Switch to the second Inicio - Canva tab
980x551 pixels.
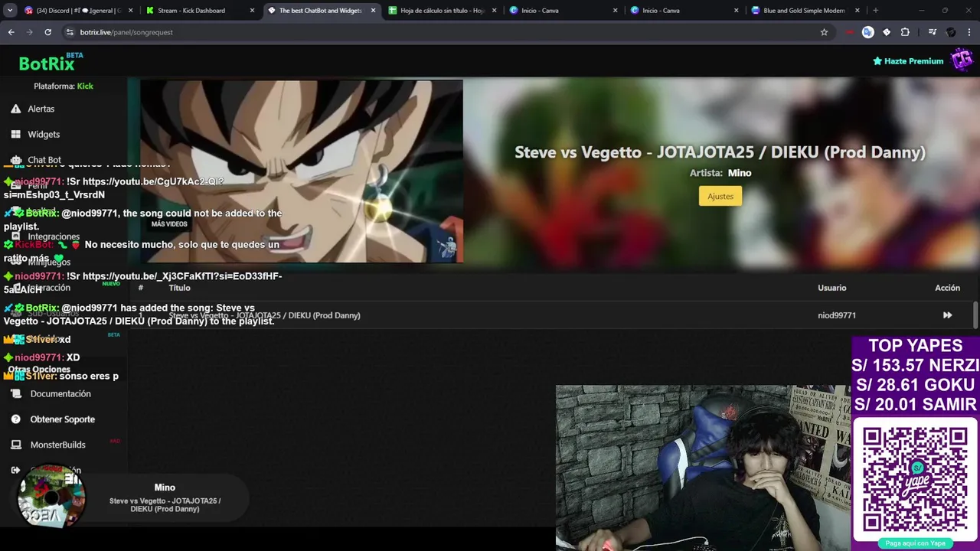684,11
